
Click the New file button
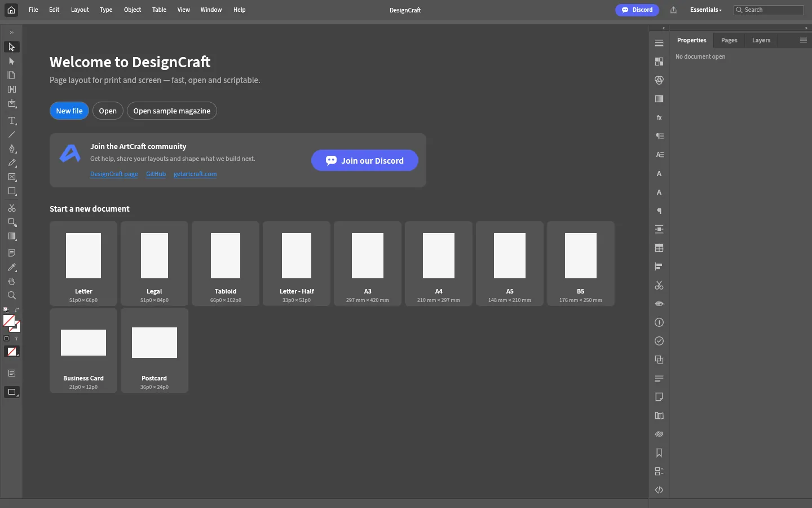[69, 111]
